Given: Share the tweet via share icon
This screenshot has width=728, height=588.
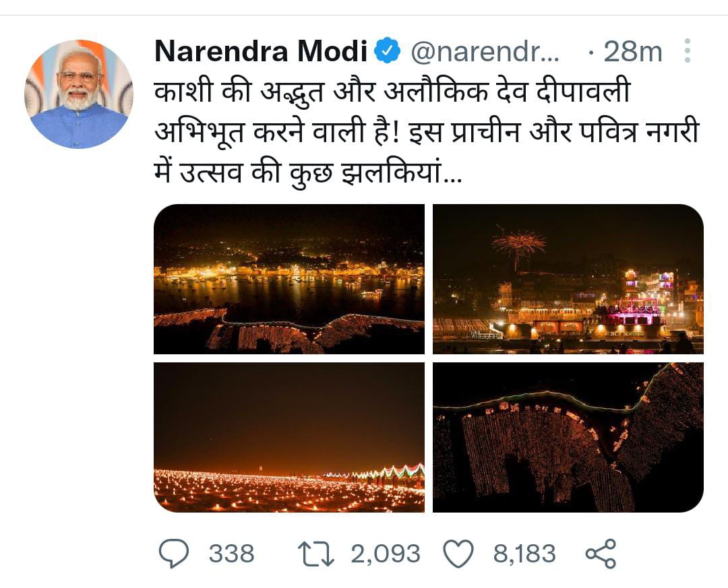Looking at the screenshot, I should 601,554.
